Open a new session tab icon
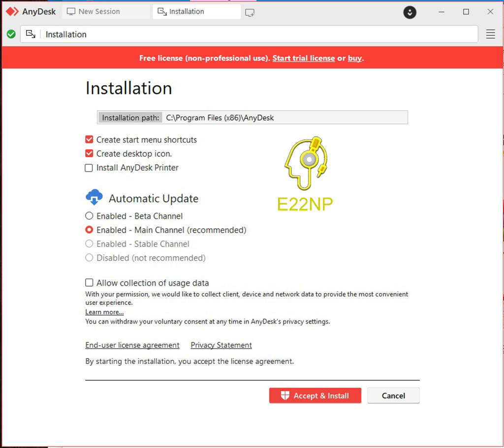This screenshot has width=504, height=448. click(250, 12)
